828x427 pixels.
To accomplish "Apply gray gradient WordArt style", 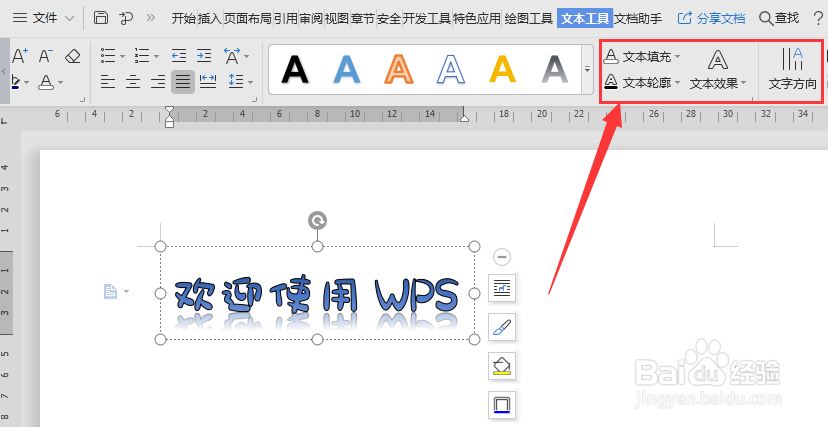I will point(554,70).
